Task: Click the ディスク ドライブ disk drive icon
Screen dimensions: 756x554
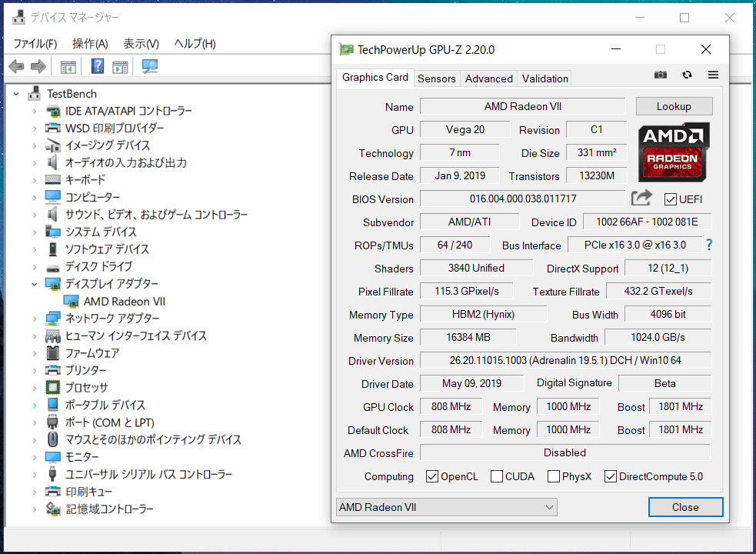Action: click(52, 267)
